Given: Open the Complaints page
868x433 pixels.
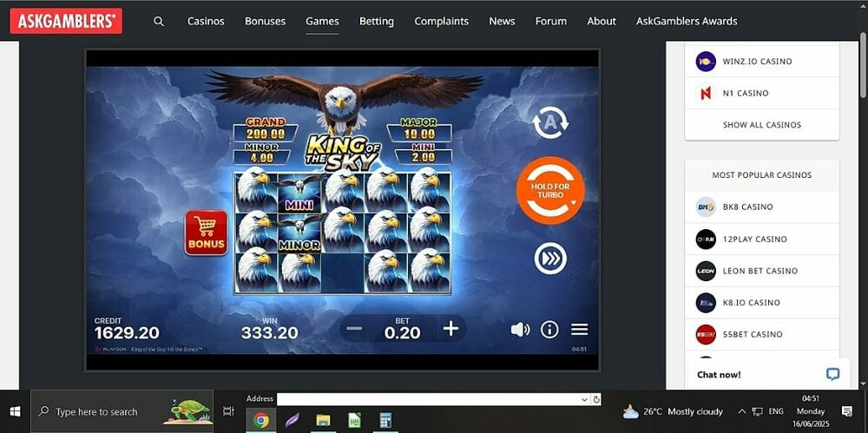Looking at the screenshot, I should click(441, 22).
